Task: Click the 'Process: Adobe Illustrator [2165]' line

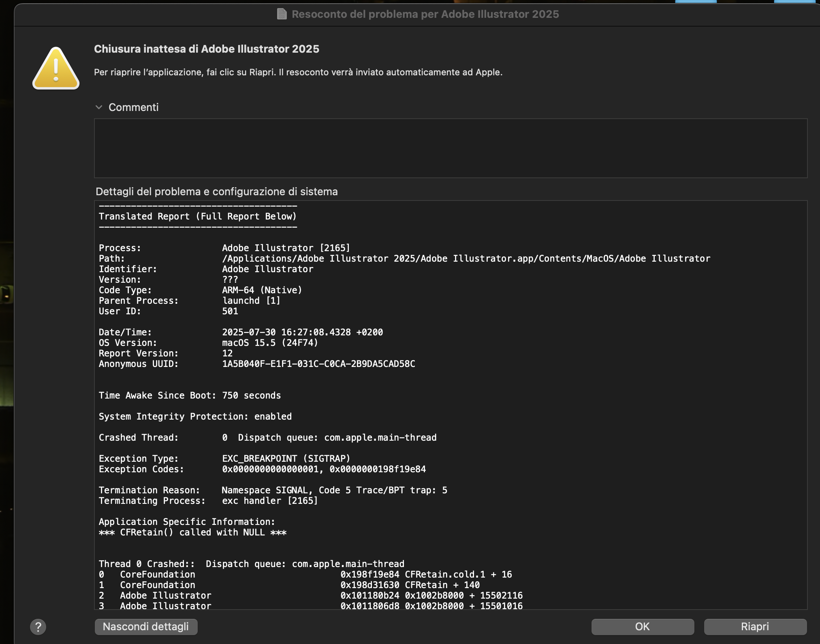Action: click(x=224, y=248)
